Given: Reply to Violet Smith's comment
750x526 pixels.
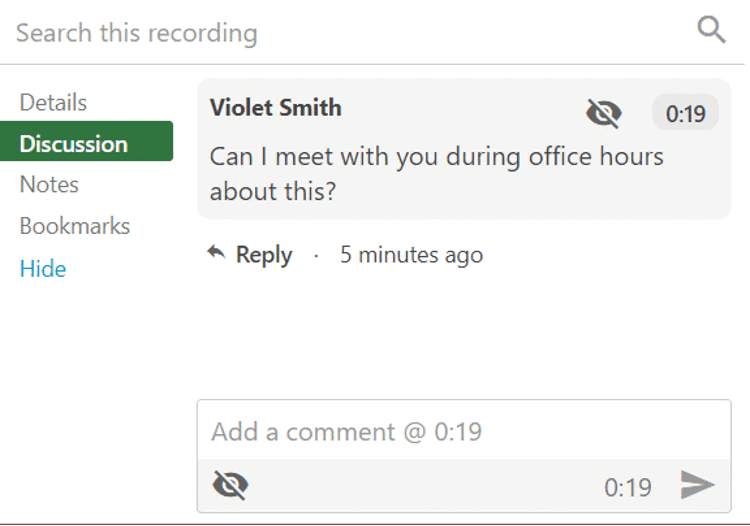Looking at the screenshot, I should click(x=263, y=255).
